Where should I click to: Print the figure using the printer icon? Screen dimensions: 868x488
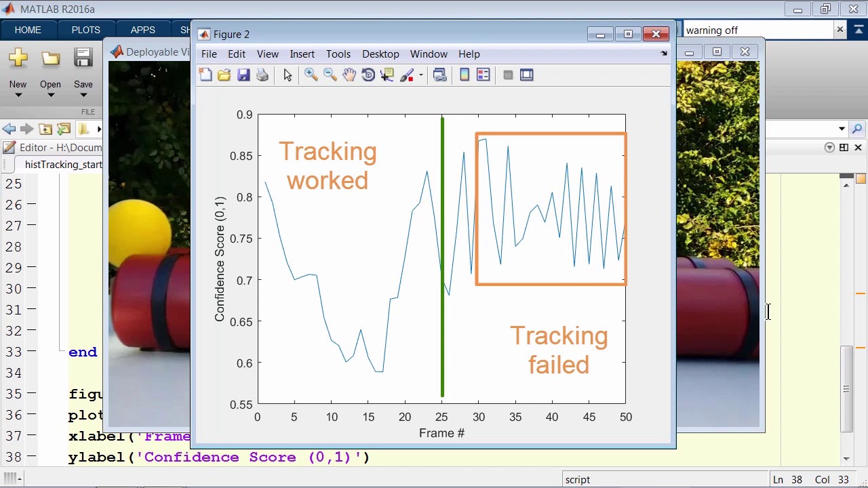click(262, 75)
